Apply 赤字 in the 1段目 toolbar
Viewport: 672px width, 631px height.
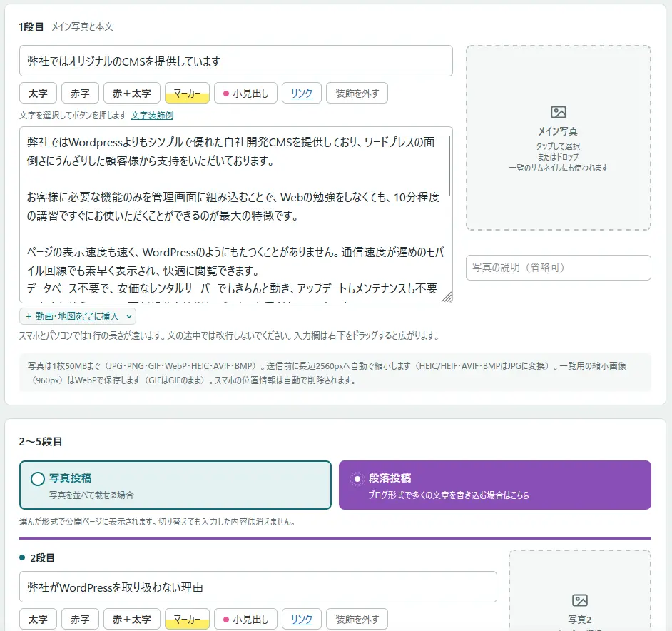coord(80,93)
